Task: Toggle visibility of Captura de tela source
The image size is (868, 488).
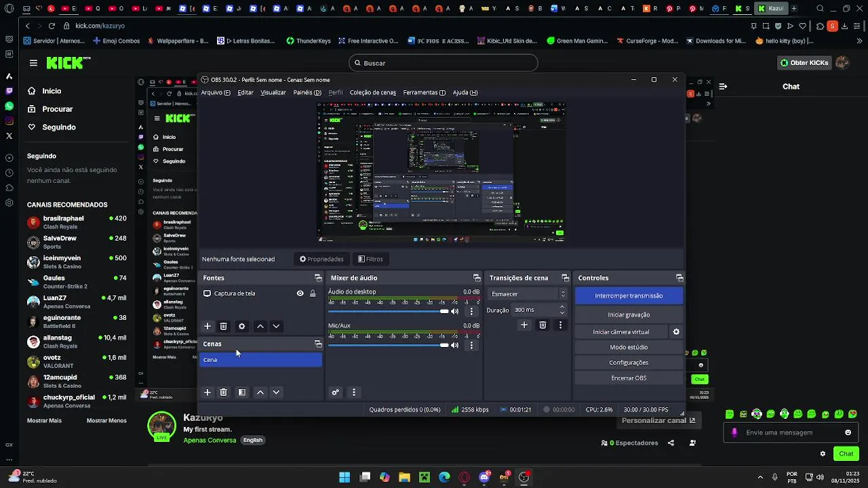Action: 300,293
